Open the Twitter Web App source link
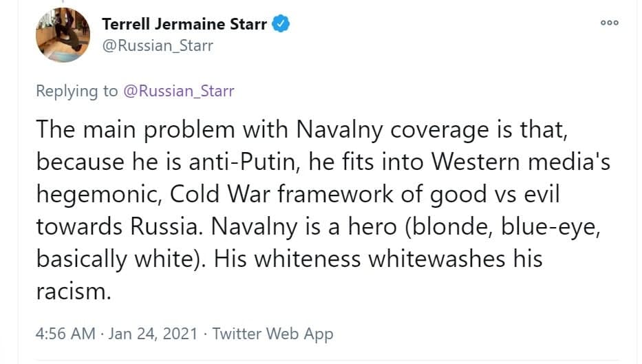 272,334
